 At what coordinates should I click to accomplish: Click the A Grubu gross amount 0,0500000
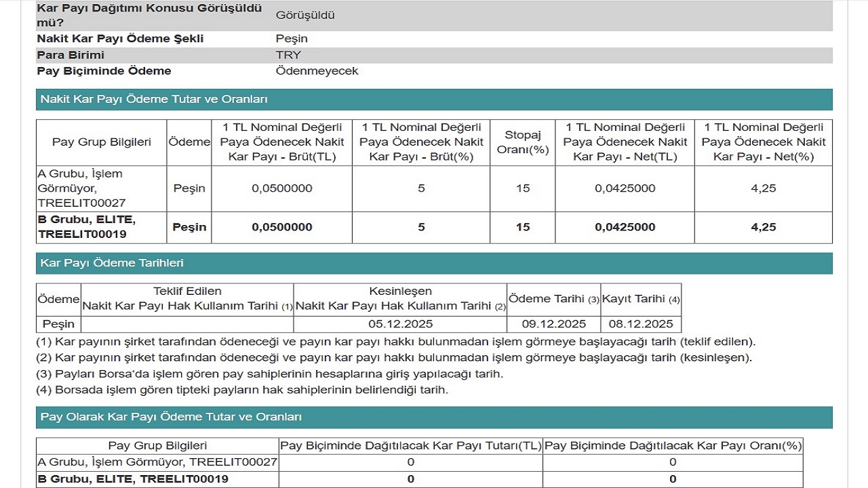(281, 188)
